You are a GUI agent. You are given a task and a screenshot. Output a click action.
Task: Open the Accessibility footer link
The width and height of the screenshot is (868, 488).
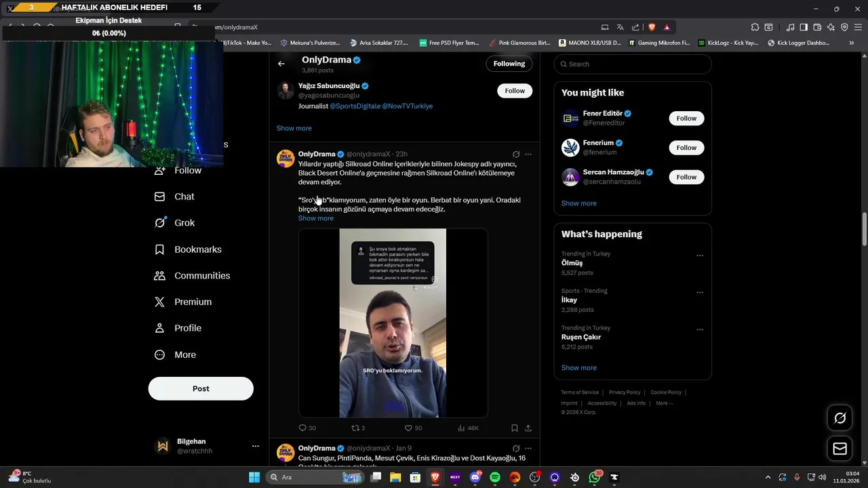pos(602,403)
